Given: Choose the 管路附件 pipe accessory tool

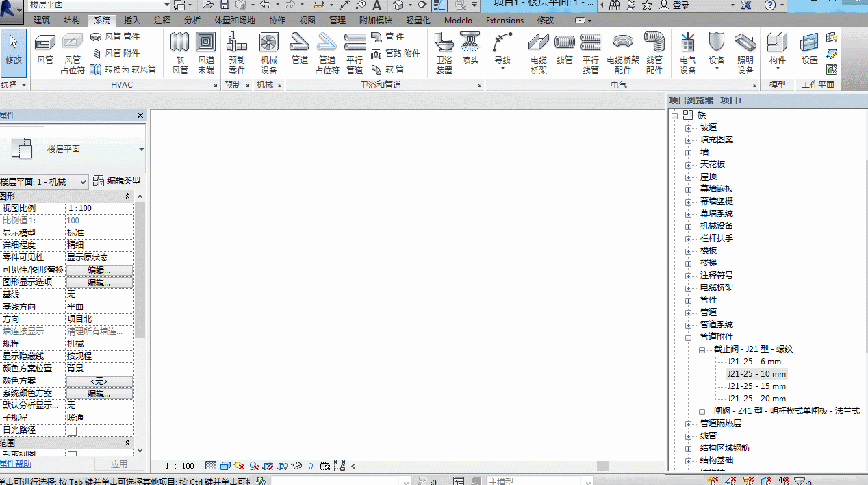Looking at the screenshot, I should (x=396, y=53).
